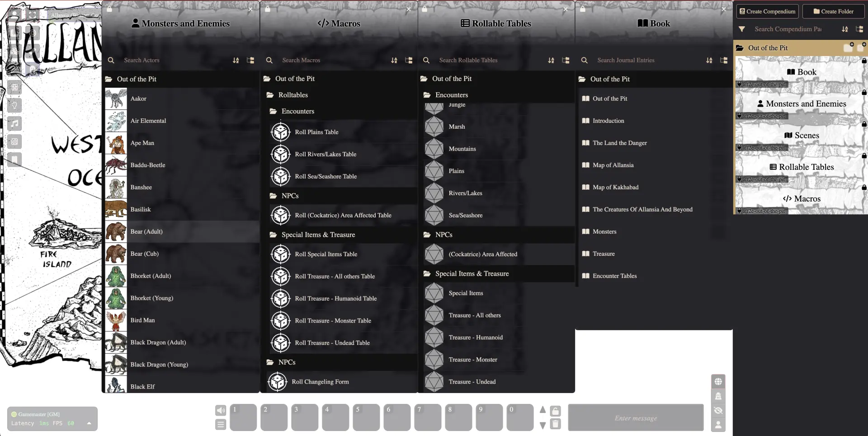Click the Create Compendium button
This screenshot has width=868, height=436.
(x=767, y=11)
